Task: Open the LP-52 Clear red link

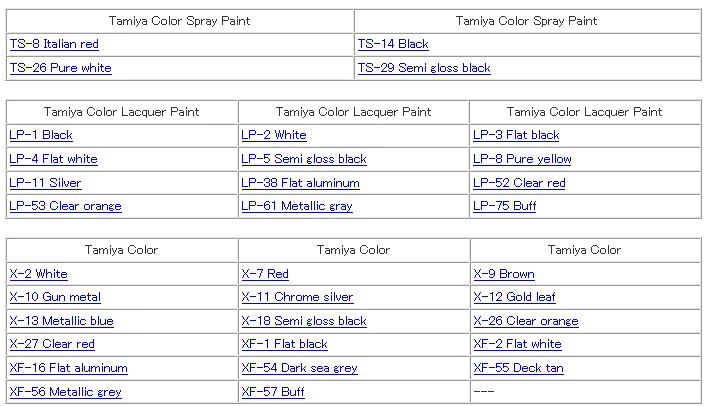Action: point(519,183)
